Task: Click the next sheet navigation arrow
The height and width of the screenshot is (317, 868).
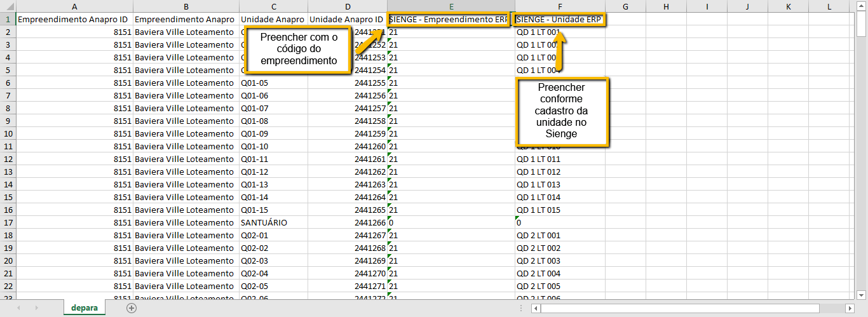Action: (x=36, y=308)
